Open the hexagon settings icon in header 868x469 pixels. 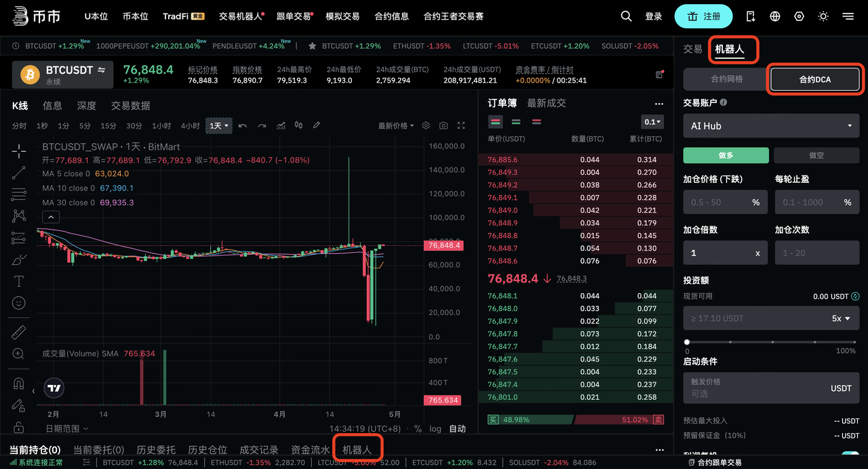point(800,16)
